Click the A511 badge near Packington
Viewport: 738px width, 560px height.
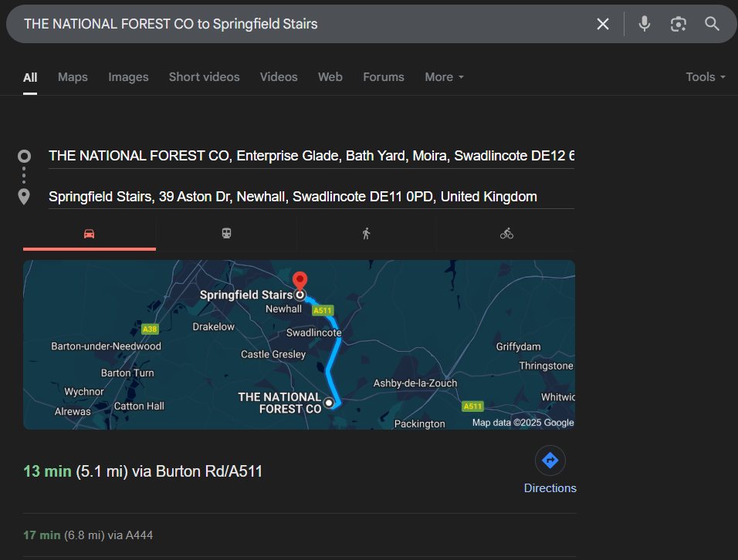click(x=472, y=407)
